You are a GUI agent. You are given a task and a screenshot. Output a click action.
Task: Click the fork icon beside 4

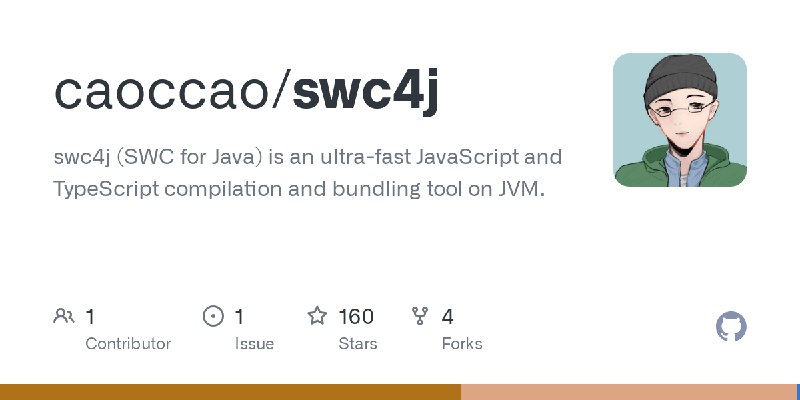[x=419, y=316]
